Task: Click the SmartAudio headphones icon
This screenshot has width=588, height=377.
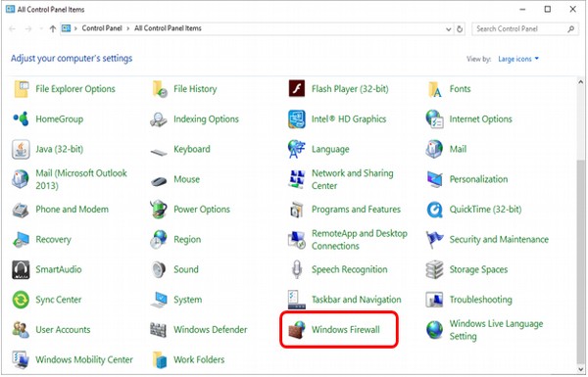Action: [21, 269]
